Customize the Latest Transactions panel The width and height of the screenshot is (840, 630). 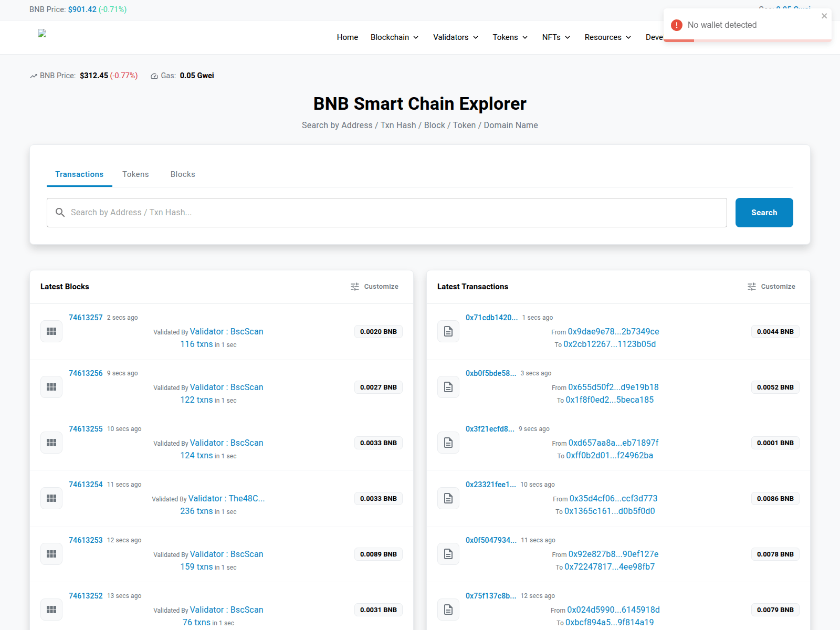(x=772, y=287)
